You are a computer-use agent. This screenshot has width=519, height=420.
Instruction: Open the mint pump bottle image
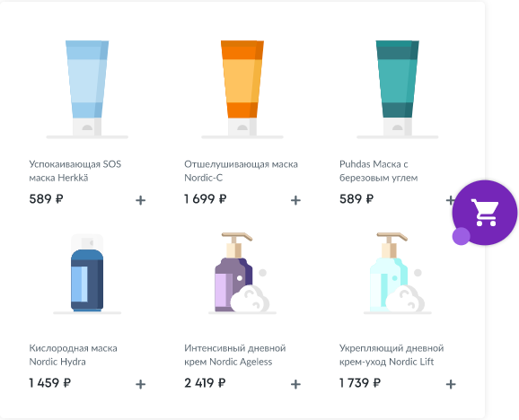398,273
